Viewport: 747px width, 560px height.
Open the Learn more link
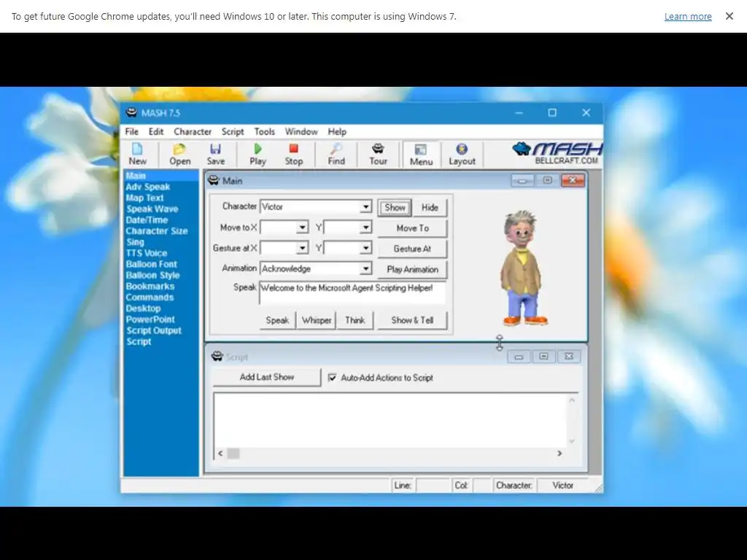688,16
